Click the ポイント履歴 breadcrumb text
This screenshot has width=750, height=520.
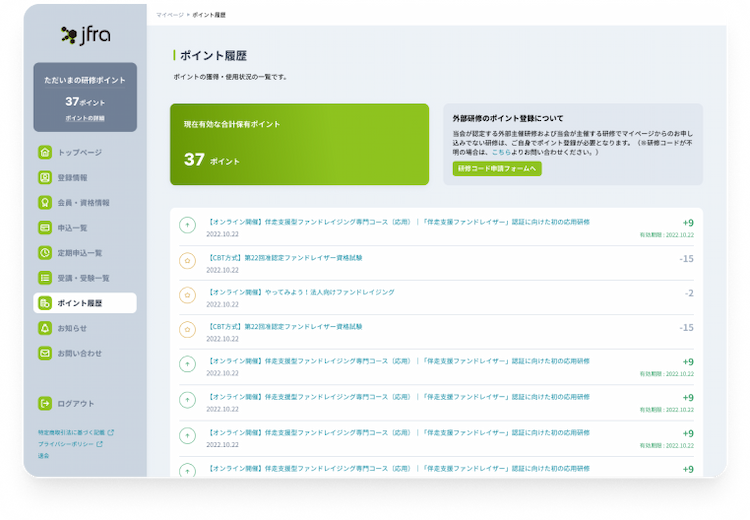click(x=209, y=15)
